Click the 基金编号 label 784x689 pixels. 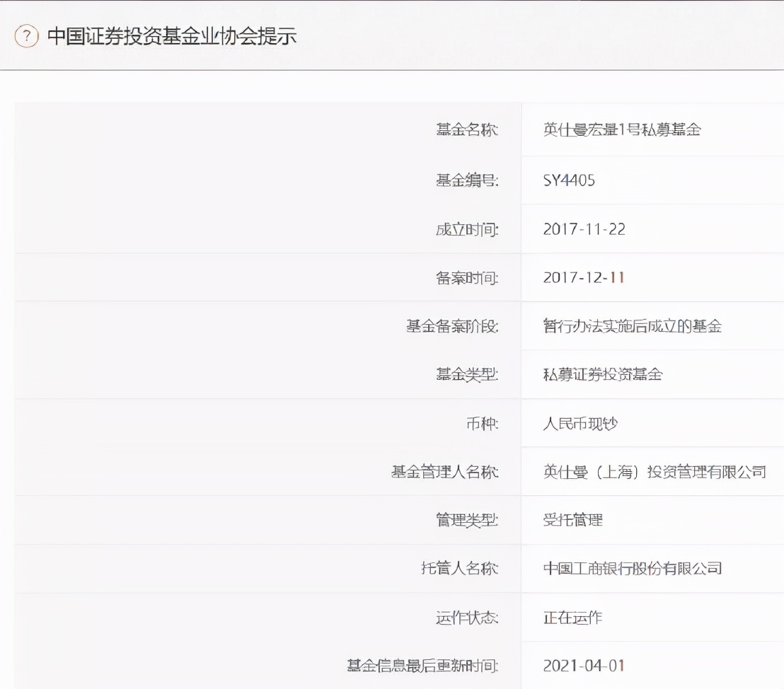tap(467, 180)
